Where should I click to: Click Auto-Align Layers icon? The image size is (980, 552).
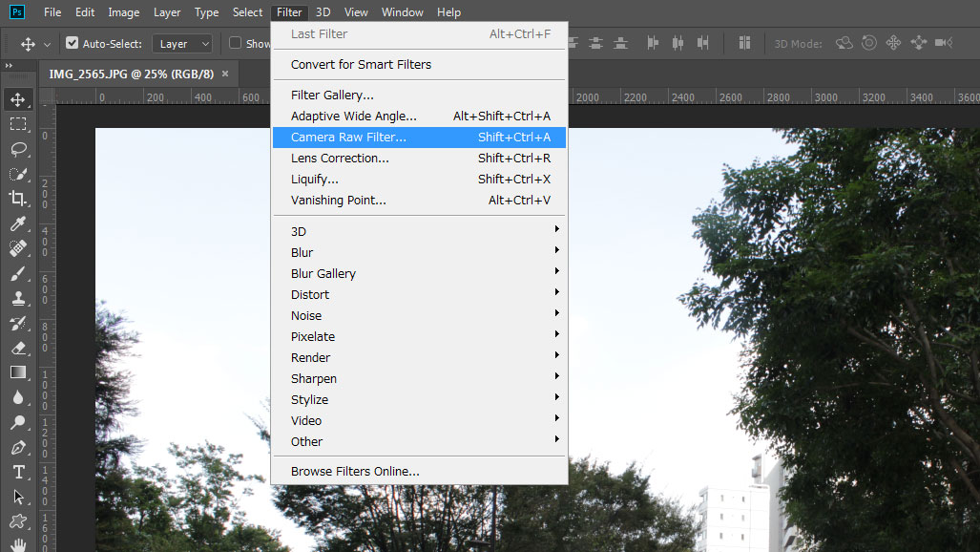pos(744,43)
